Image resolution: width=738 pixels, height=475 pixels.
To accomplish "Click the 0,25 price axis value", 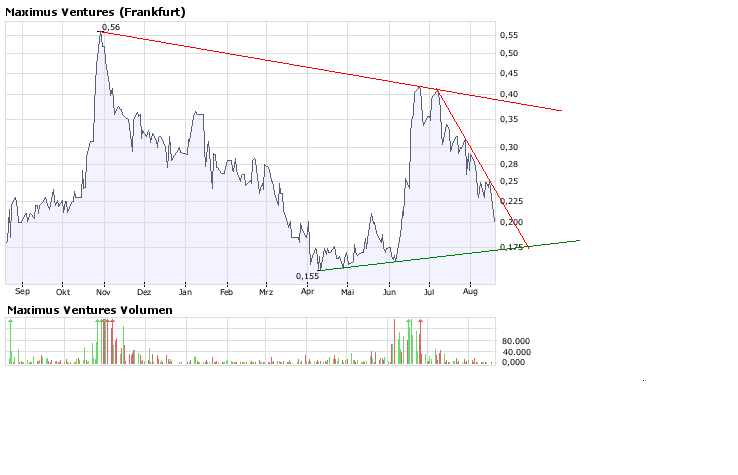I will [509, 181].
